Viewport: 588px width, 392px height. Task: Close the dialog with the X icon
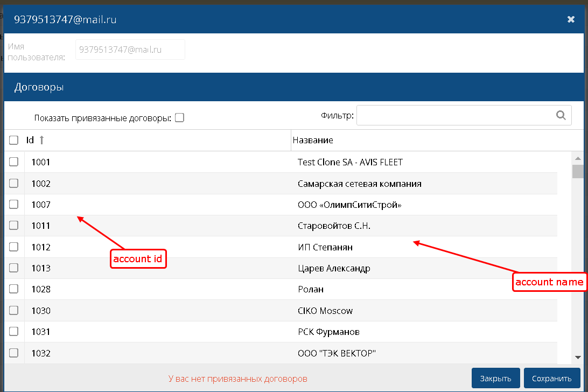(571, 19)
